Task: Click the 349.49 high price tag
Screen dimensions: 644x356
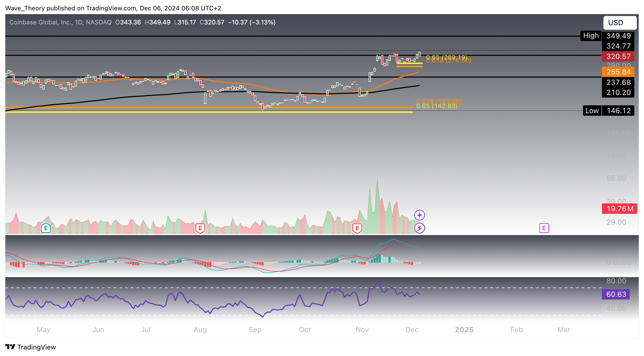Action: 618,36
